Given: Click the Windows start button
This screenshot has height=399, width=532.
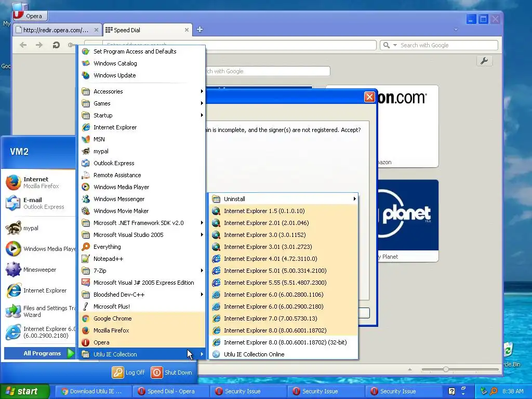Looking at the screenshot, I should pyautogui.click(x=24, y=391).
